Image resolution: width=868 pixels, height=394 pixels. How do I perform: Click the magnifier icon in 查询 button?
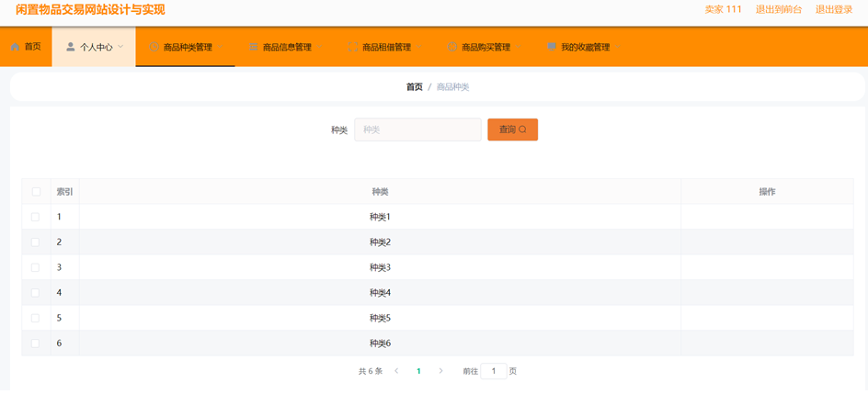click(522, 129)
